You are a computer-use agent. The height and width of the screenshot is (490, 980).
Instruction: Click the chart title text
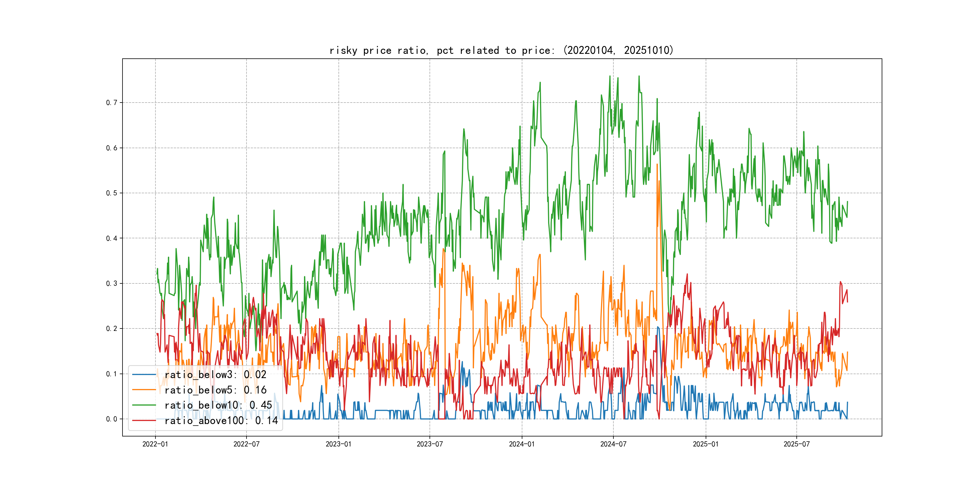click(501, 50)
